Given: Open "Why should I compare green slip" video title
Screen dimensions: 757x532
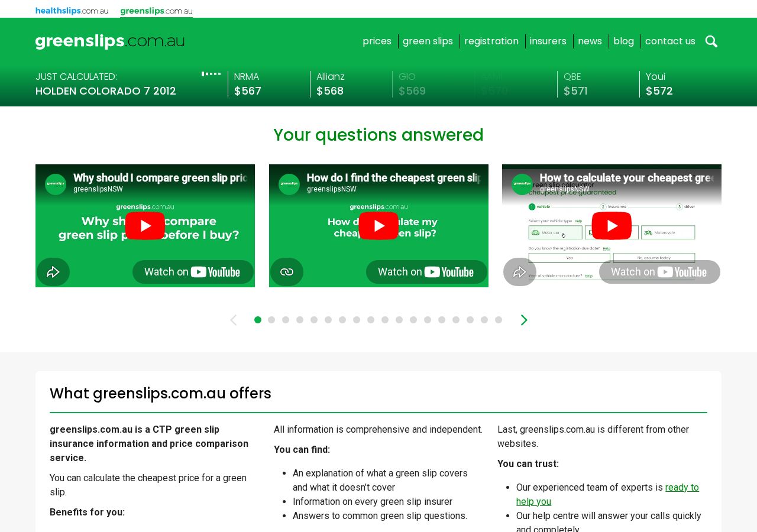Looking at the screenshot, I should 160,178.
